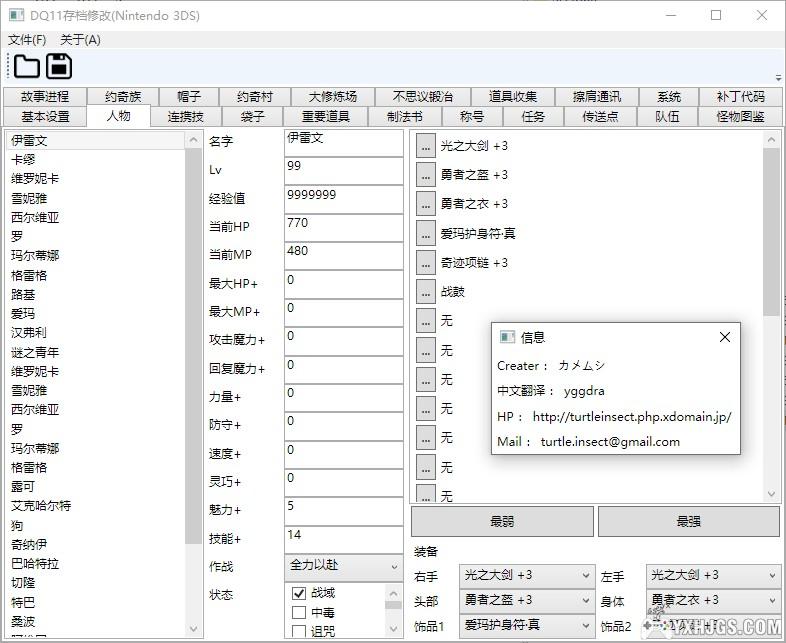Open the 头部 helmet dropdown
Viewport: 786px width, 643px height.
pyautogui.click(x=527, y=600)
